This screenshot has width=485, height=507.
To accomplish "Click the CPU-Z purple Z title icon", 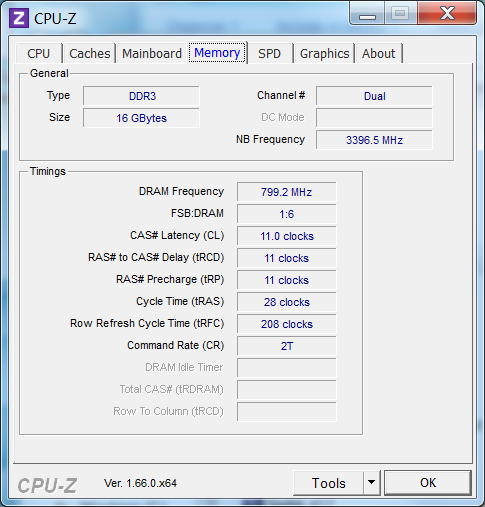I will [x=18, y=18].
